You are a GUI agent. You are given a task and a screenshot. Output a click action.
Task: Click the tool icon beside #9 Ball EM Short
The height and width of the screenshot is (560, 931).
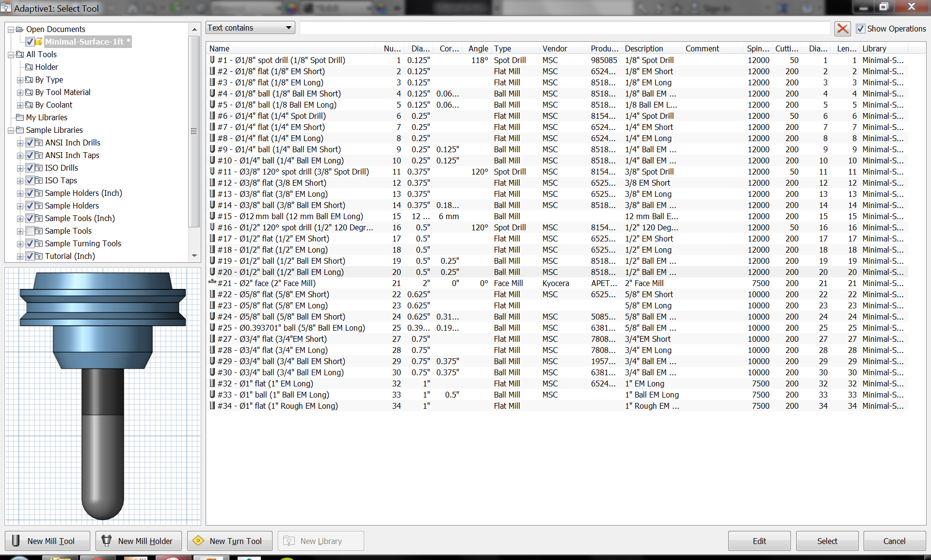point(212,149)
